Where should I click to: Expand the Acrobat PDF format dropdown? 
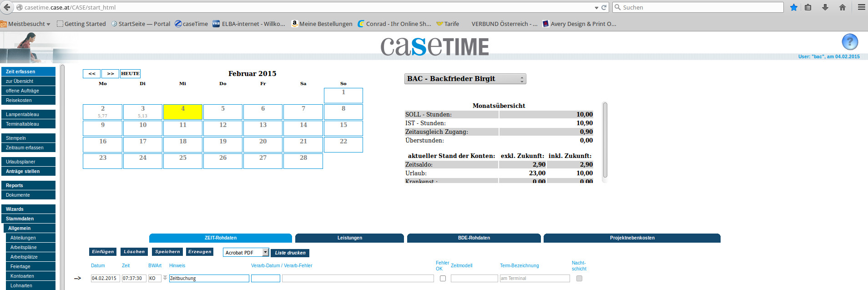tap(265, 253)
